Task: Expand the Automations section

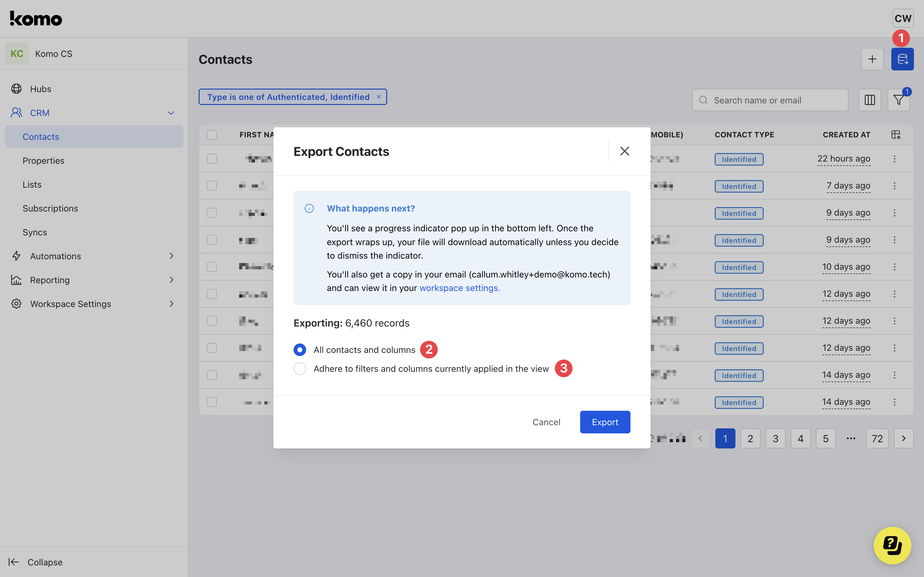Action: click(x=171, y=256)
